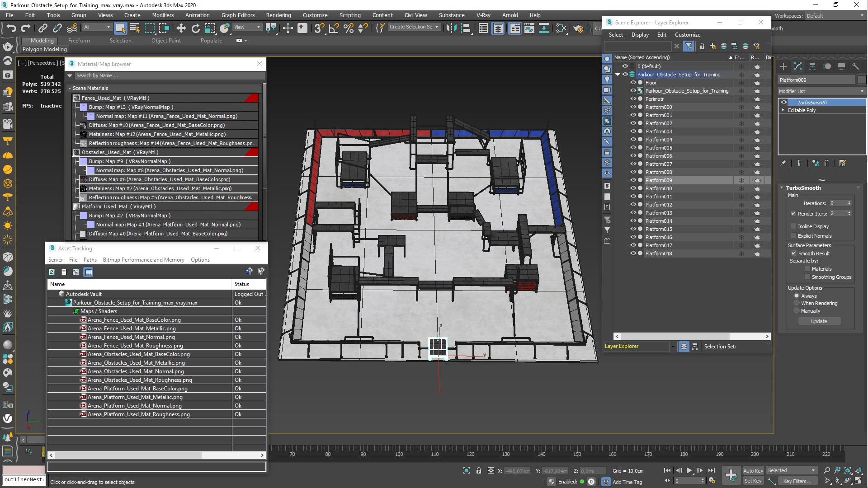This screenshot has height=488, width=868.
Task: Click the Play Animation button
Action: (689, 470)
